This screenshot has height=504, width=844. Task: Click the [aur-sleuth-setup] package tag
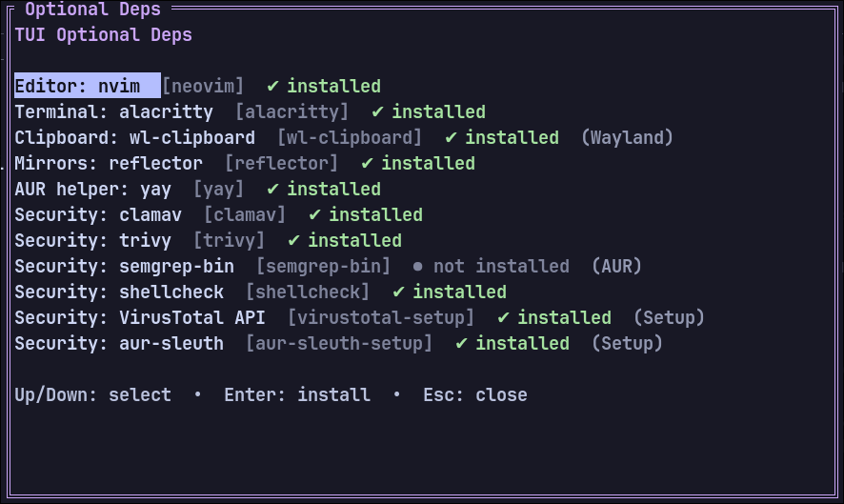(339, 344)
